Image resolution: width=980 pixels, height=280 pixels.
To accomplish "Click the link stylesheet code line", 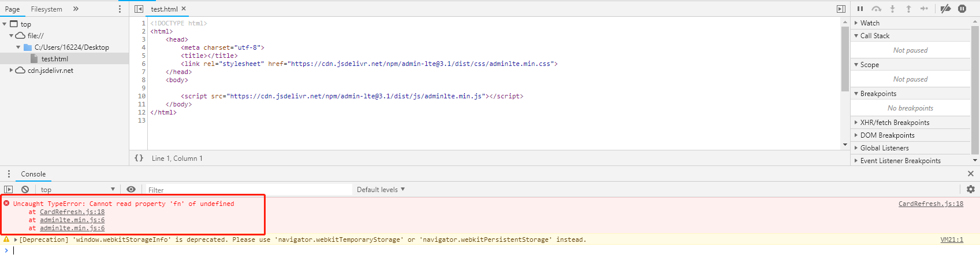I will coord(369,64).
